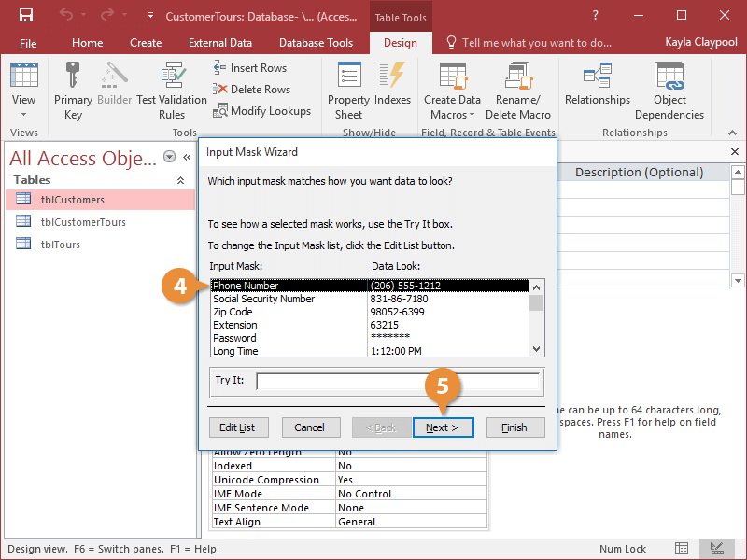Click Kayla Claypool account name
The image size is (747, 560).
pos(701,42)
